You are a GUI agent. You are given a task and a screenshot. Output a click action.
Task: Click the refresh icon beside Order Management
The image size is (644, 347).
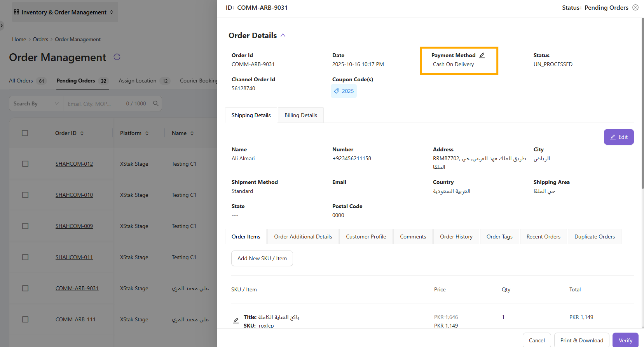[x=117, y=57]
